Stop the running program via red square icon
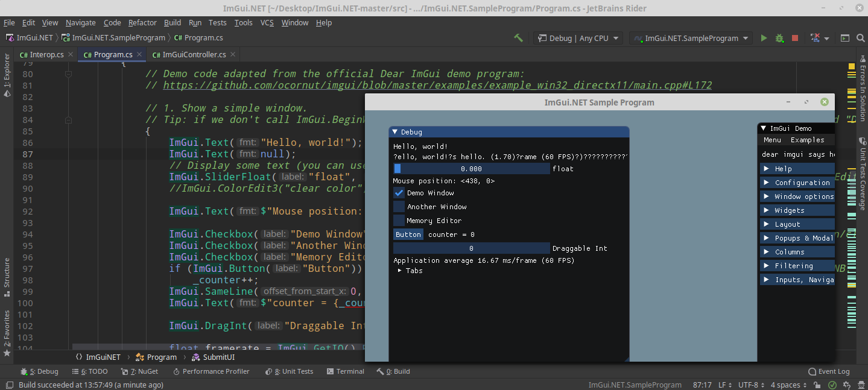The height and width of the screenshot is (390, 868). pos(794,37)
